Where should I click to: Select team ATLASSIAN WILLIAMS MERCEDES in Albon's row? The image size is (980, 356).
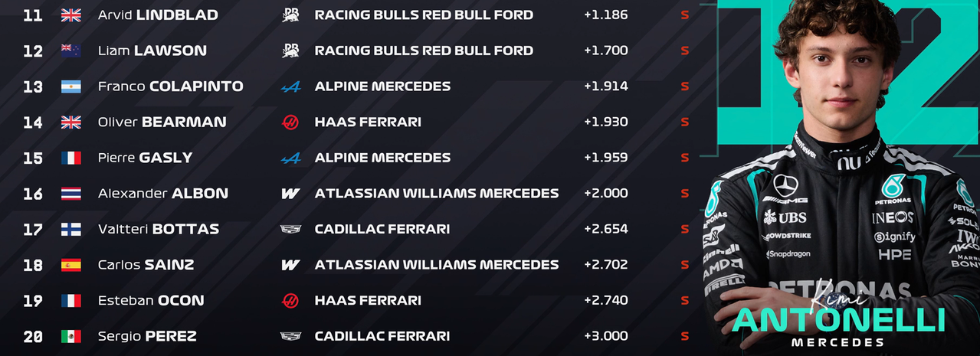(437, 194)
